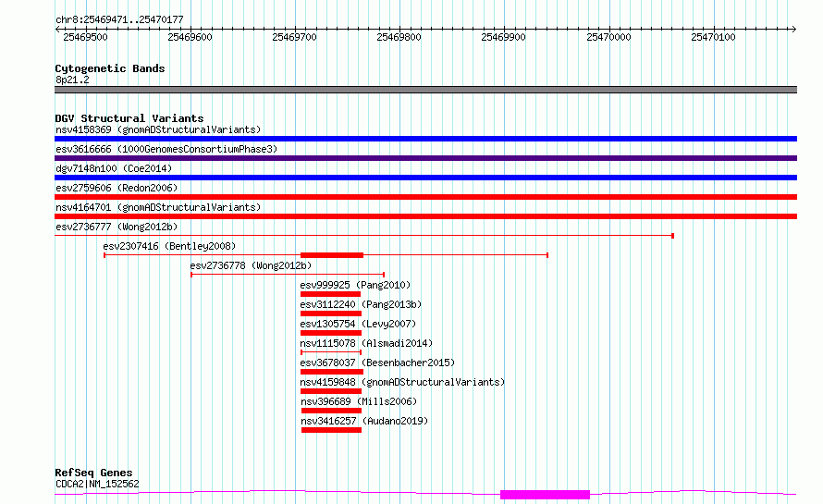Click the chr8:25469471..25470177 region label
This screenshot has width=823, height=504.
pyautogui.click(x=119, y=19)
